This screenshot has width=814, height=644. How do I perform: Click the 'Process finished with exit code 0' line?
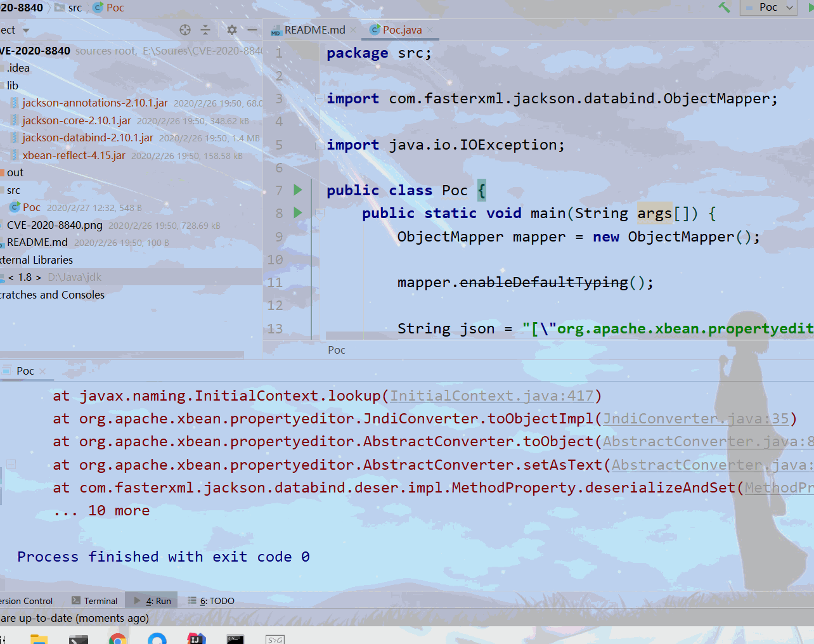pos(164,557)
